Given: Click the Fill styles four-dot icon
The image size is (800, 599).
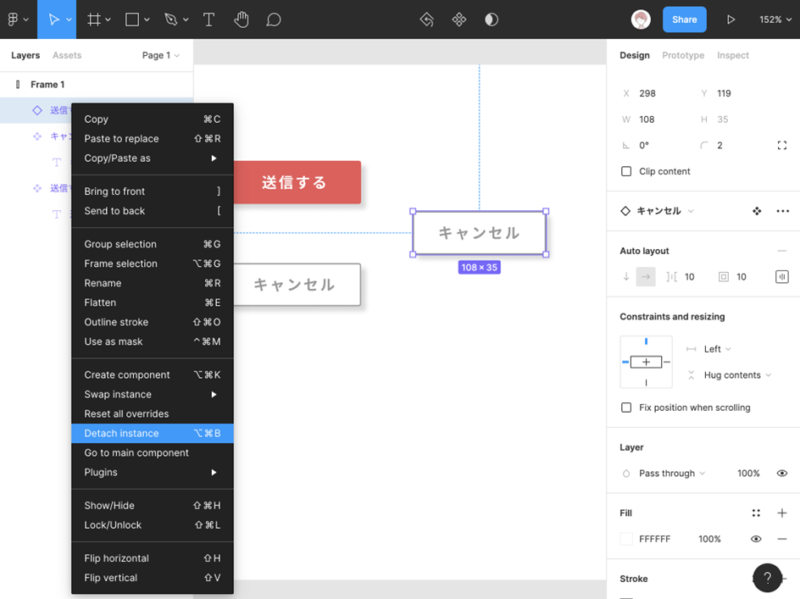Looking at the screenshot, I should pos(756,513).
